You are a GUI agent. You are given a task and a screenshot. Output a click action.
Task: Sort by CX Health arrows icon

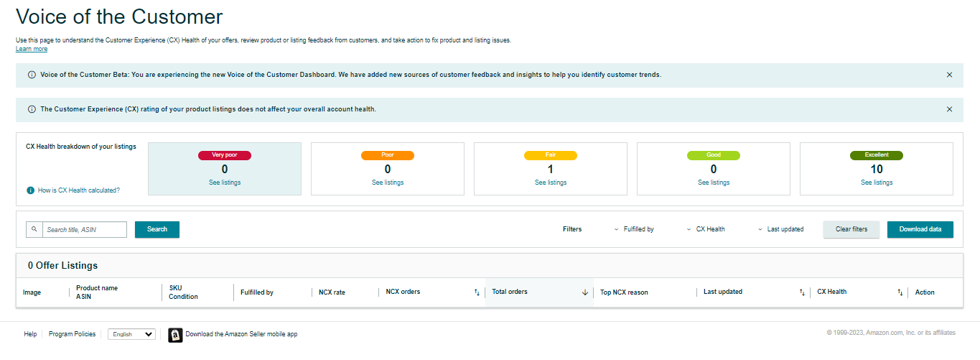(900, 292)
